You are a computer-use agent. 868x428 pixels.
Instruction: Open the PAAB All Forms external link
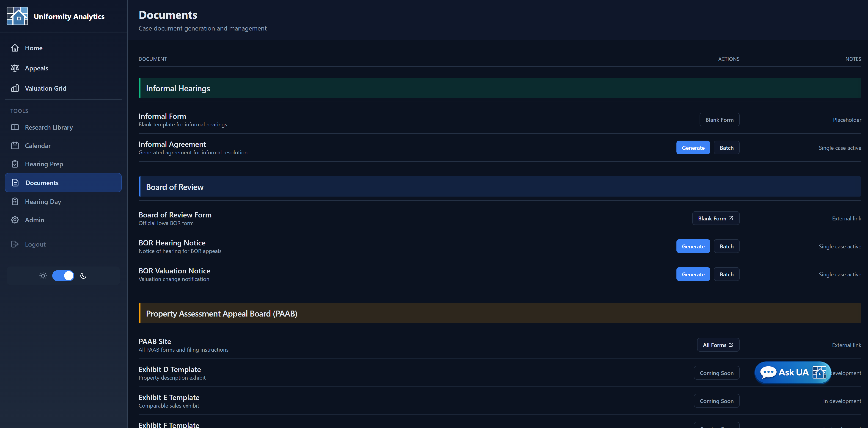718,345
